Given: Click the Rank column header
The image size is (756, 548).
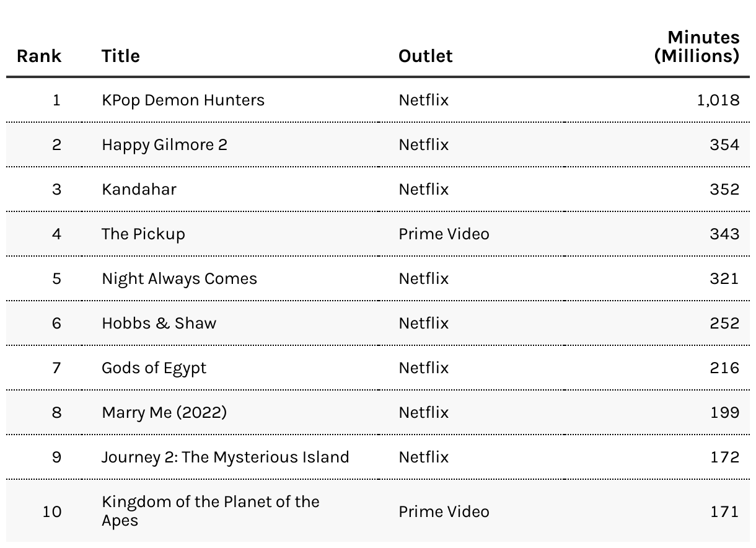Looking at the screenshot, I should click(x=39, y=56).
